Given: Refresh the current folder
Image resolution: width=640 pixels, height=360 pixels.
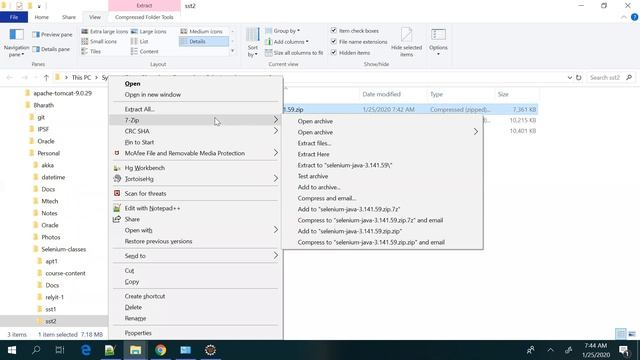Looking at the screenshot, I should click(579, 78).
